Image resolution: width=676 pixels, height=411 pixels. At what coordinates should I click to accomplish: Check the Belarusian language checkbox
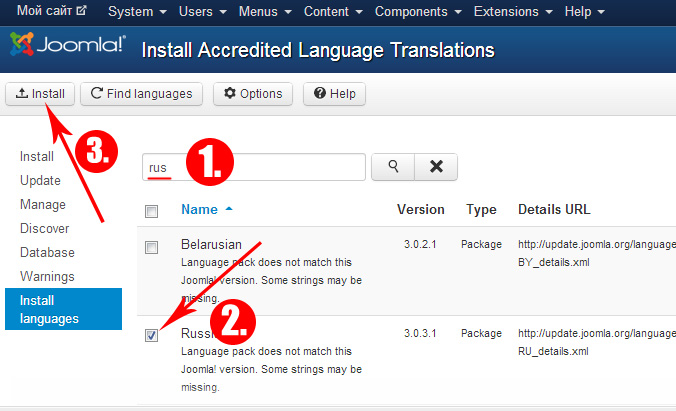point(151,247)
